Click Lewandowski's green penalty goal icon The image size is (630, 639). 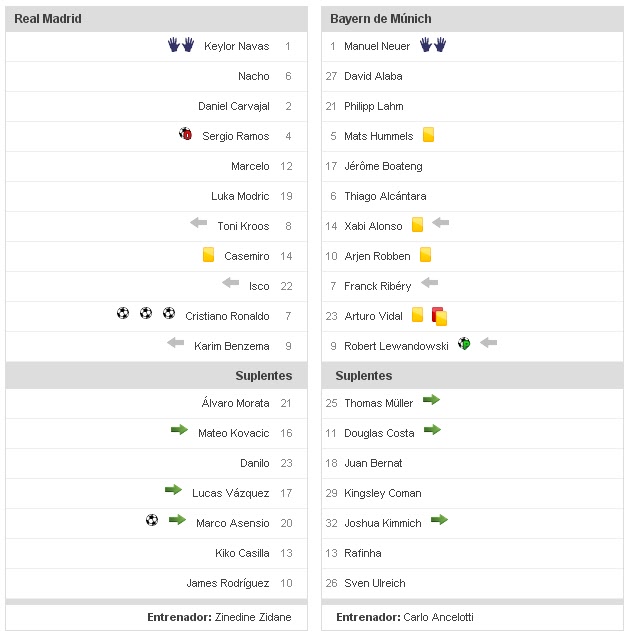[x=464, y=343]
